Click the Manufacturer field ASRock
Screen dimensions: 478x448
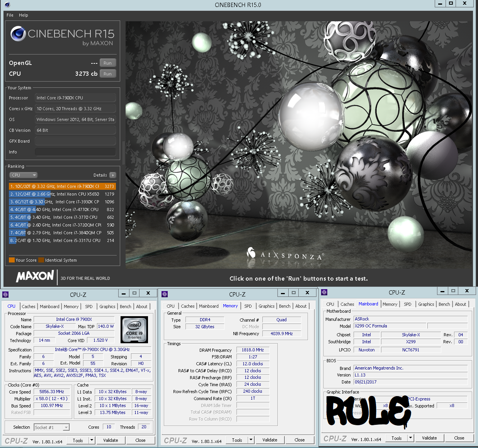click(x=411, y=319)
